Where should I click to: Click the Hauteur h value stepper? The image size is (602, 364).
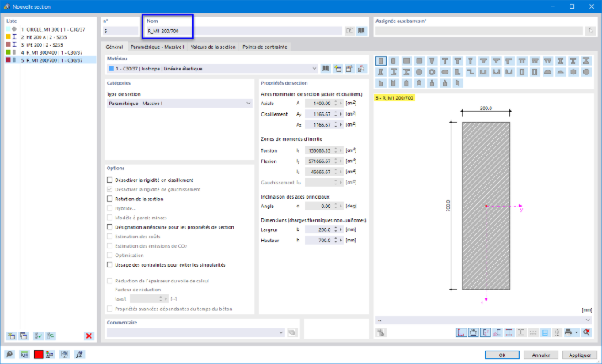[x=336, y=240]
